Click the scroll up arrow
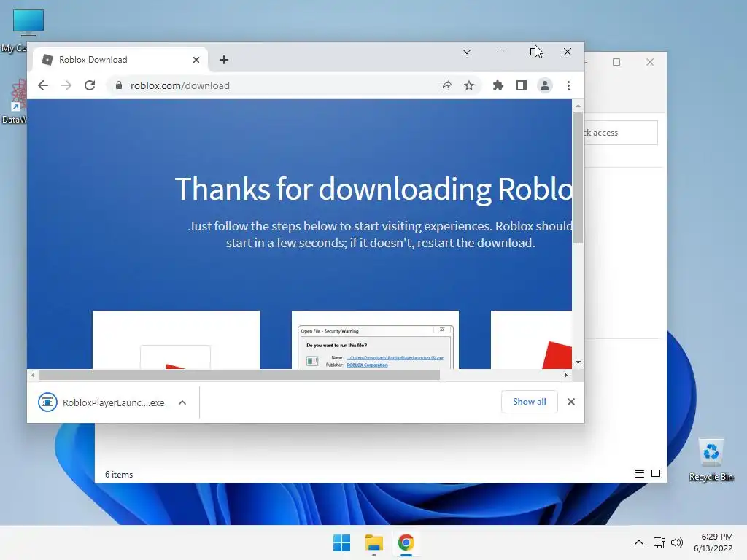Image resolution: width=747 pixels, height=560 pixels. (x=578, y=106)
